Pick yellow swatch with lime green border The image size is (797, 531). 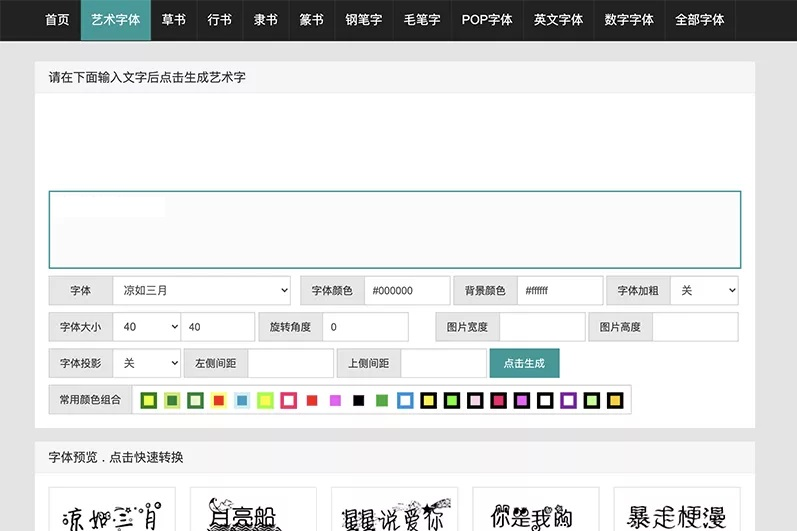pos(265,400)
